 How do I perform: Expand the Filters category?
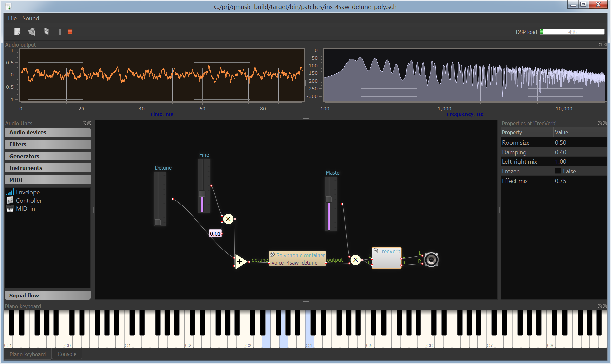pos(48,144)
